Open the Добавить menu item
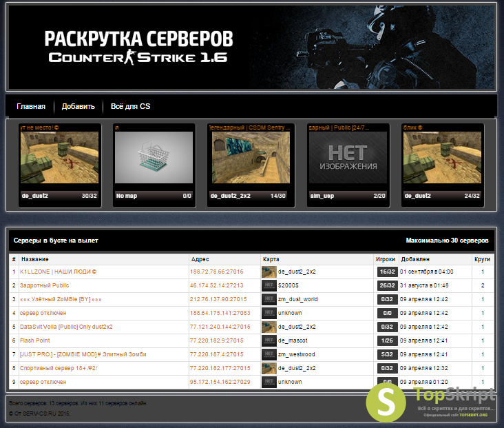 point(78,107)
